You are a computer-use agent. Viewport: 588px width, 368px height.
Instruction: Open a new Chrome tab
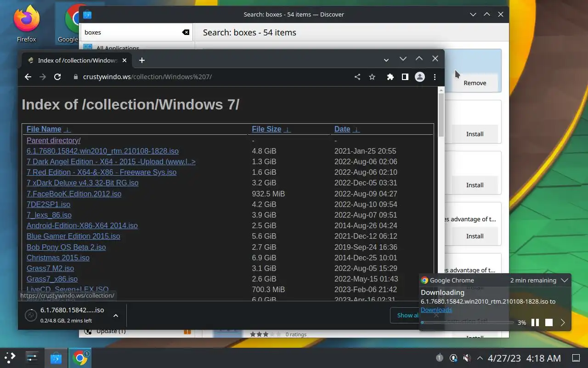142,60
